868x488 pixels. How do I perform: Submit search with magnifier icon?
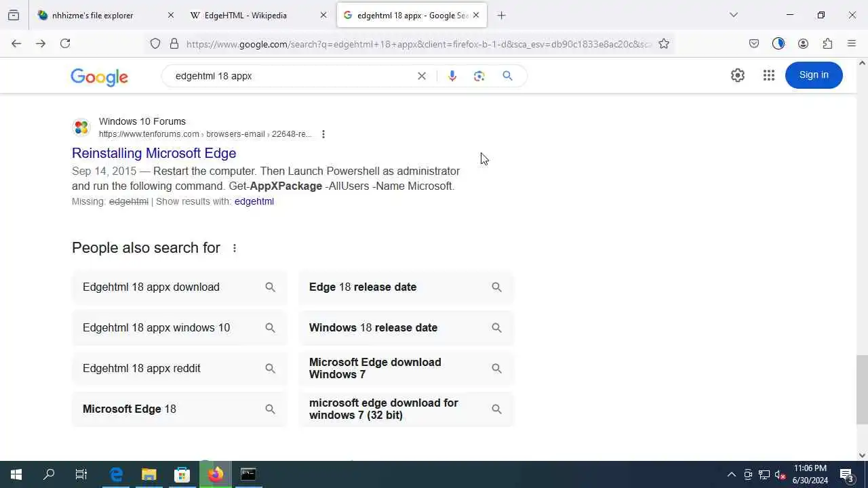pyautogui.click(x=507, y=76)
